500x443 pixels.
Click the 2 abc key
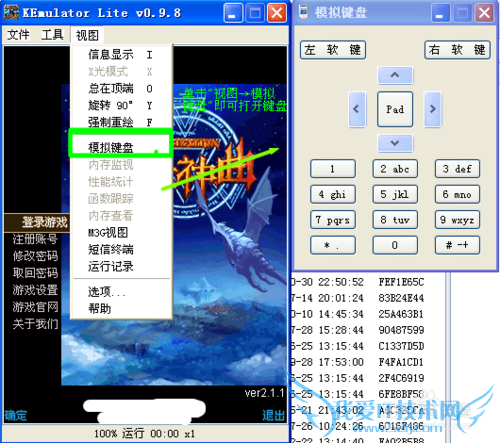(x=395, y=169)
